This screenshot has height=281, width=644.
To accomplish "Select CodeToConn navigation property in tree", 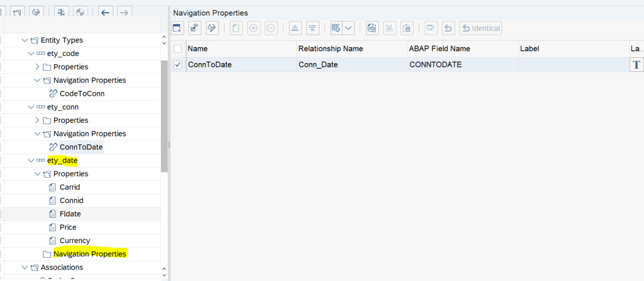I will pos(82,93).
